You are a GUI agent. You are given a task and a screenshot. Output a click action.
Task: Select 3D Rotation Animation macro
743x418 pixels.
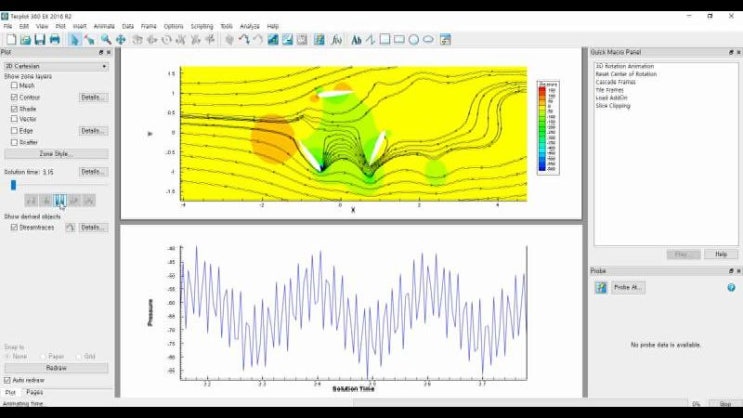tap(625, 66)
